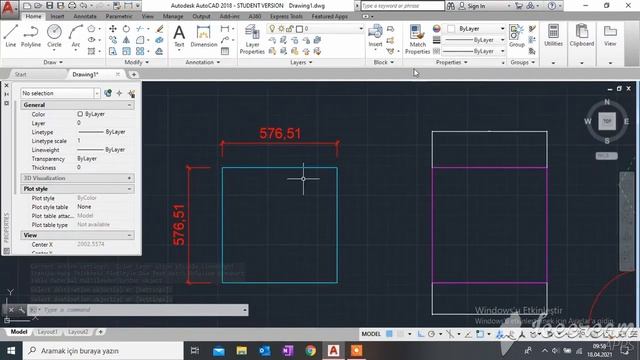Image resolution: width=640 pixels, height=360 pixels.
Task: Click the Insert block icon
Action: pos(375,36)
